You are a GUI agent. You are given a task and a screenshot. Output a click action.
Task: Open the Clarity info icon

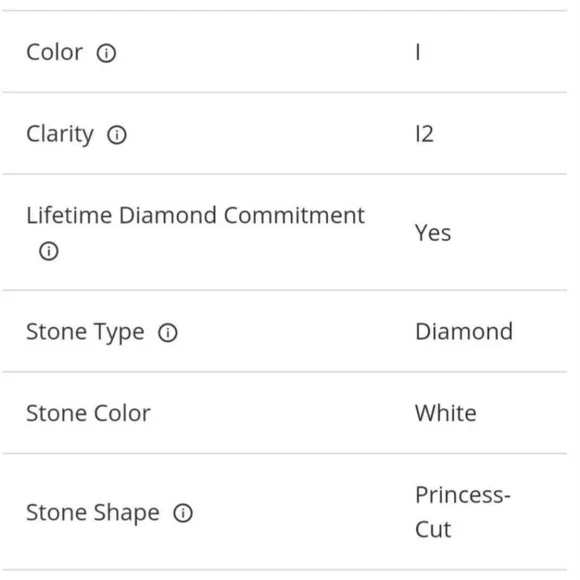pyautogui.click(x=117, y=135)
